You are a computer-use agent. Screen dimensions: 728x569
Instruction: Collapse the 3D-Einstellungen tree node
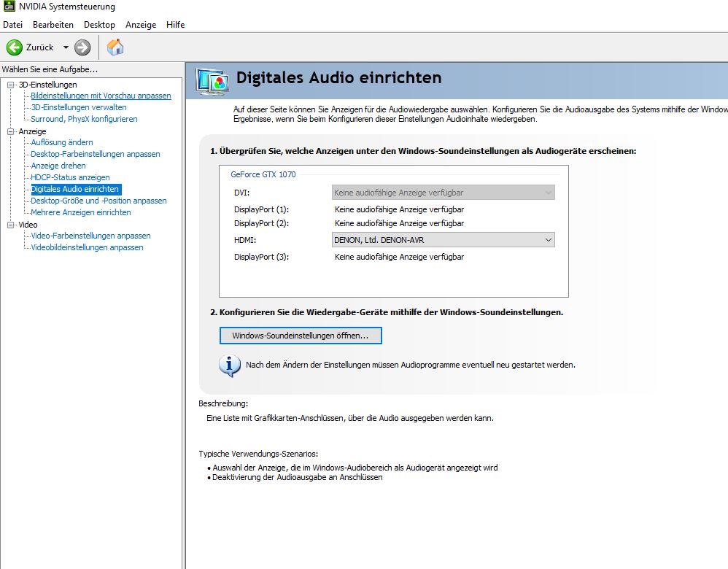(10, 85)
